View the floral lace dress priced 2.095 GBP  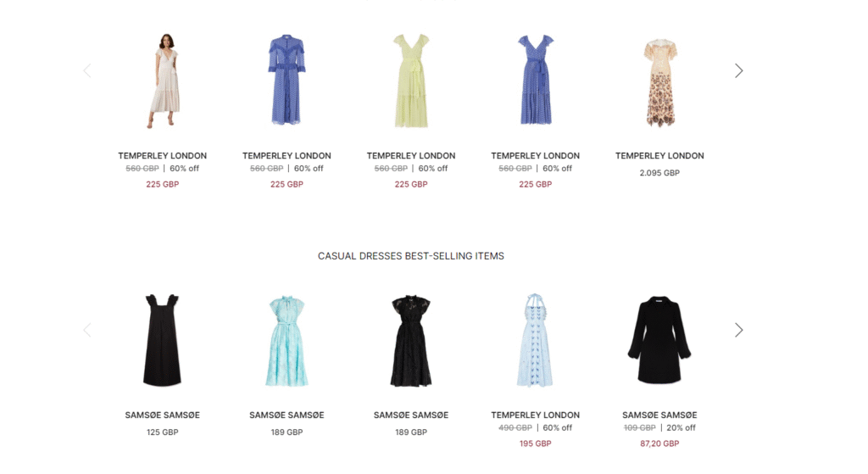pos(659,82)
